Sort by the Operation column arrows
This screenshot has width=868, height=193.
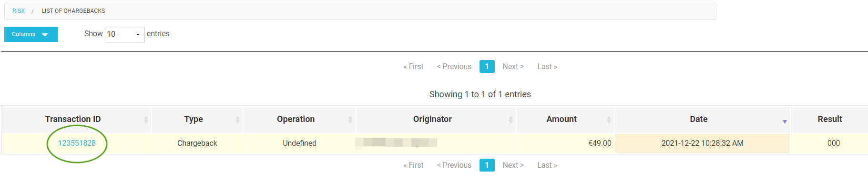[350, 120]
